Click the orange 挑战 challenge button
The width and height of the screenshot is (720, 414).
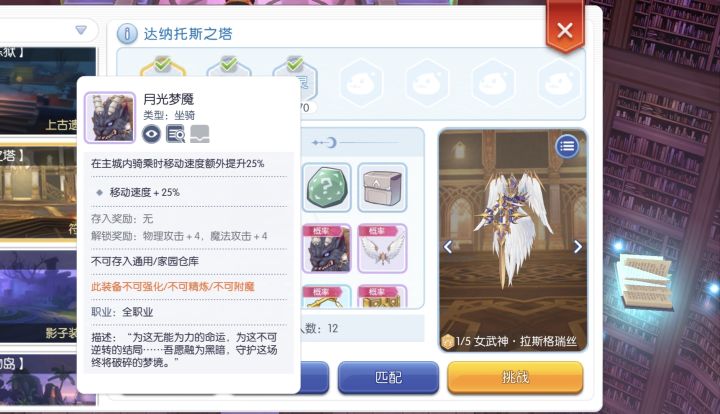515,377
